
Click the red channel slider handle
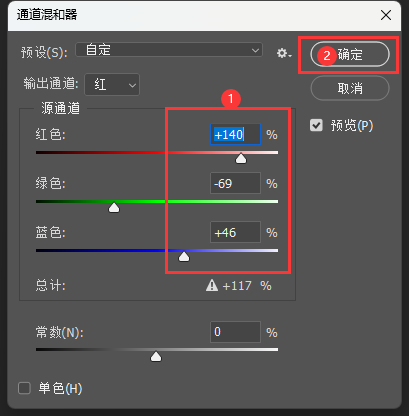(x=241, y=159)
